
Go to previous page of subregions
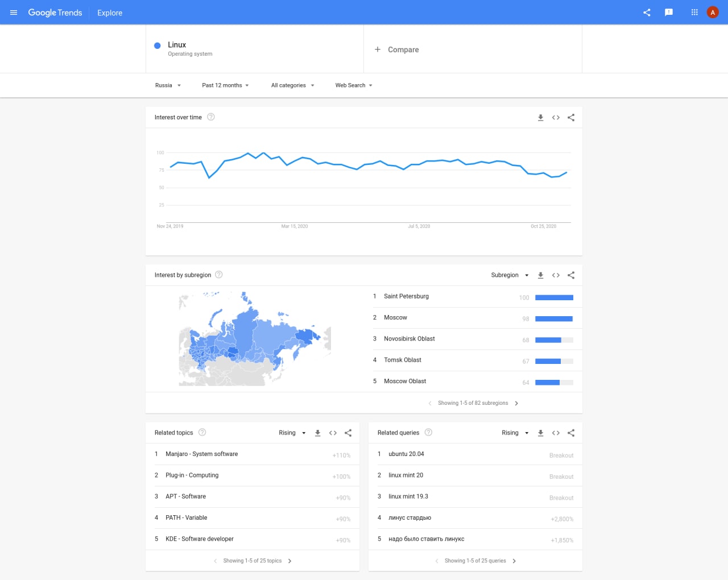(430, 403)
